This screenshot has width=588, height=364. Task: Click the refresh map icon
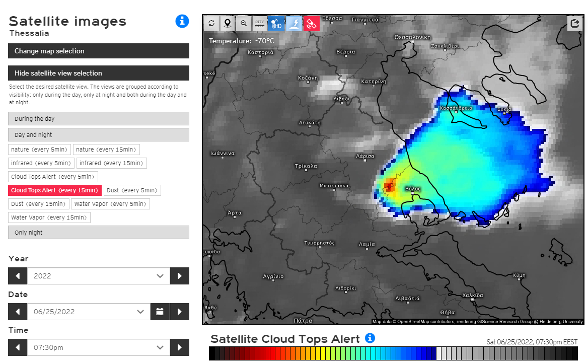click(211, 23)
